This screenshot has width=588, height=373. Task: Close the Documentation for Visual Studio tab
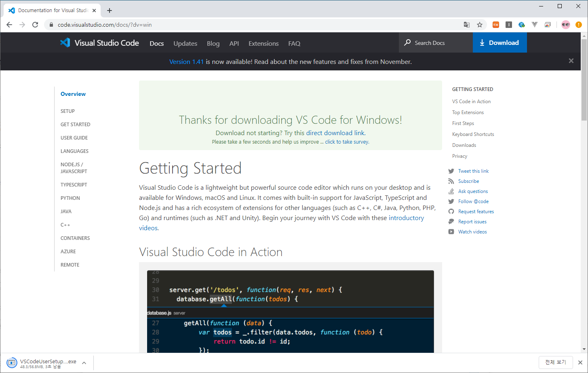pos(94,11)
